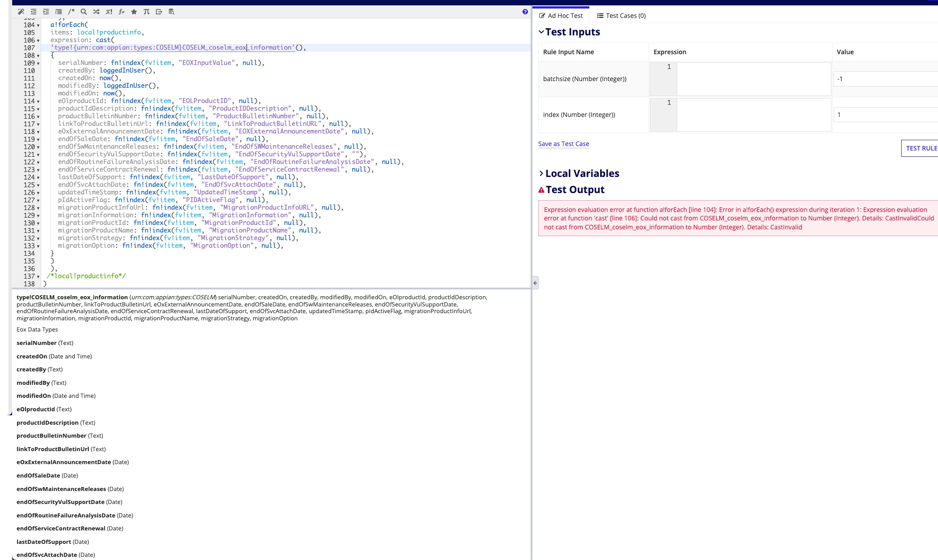Viewport: 938px width, 560px height.
Task: Click productBulletinNumber (Text) doc entry
Action: (x=60, y=435)
